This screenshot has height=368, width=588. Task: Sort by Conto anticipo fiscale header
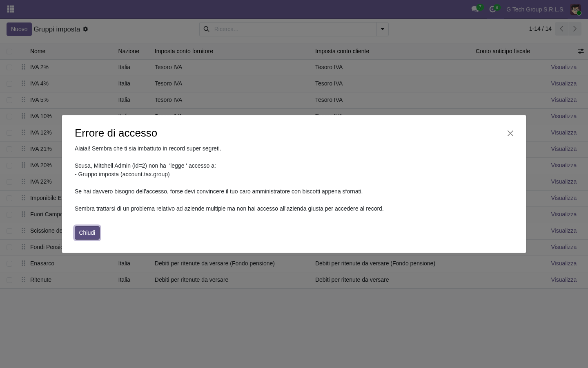pos(503,51)
